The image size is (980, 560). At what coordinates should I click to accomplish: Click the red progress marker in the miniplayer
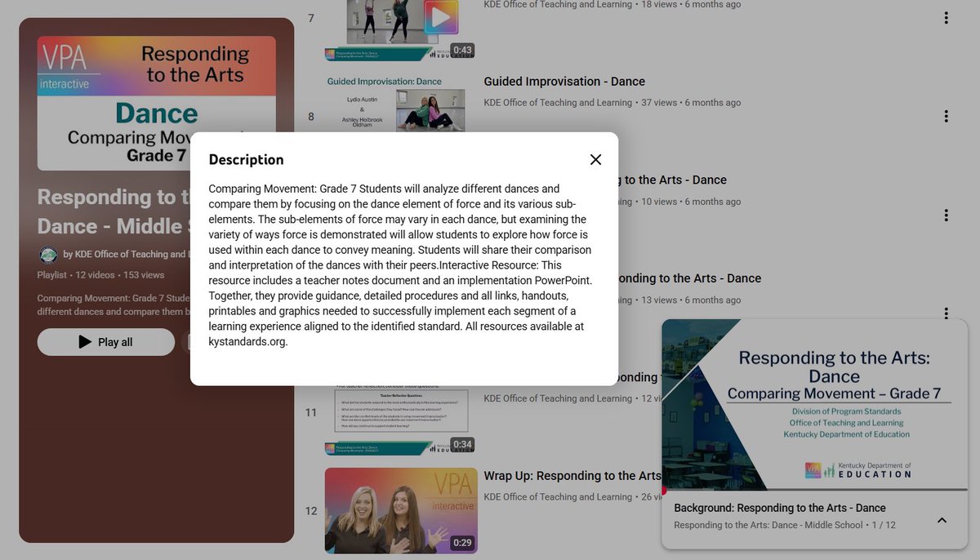tap(664, 491)
